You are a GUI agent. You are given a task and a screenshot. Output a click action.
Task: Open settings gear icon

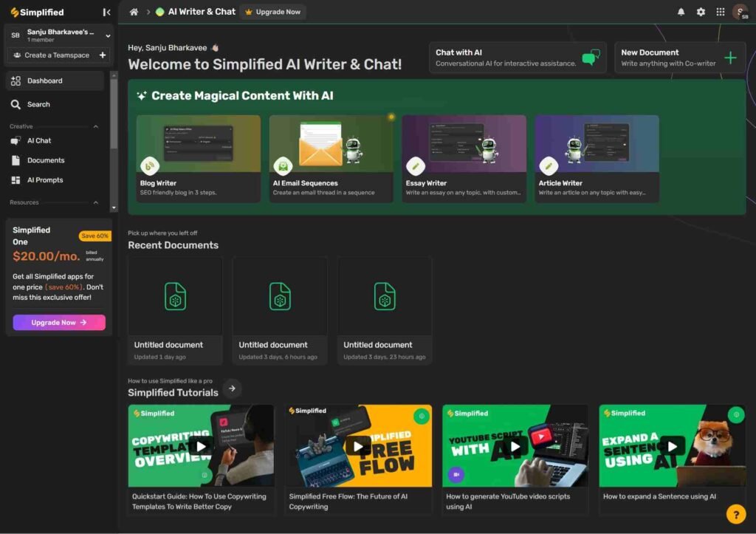(x=701, y=12)
